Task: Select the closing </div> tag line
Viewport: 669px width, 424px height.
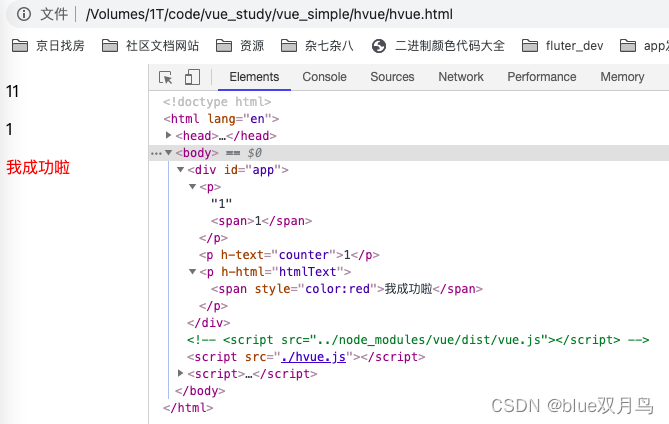Action: 209,322
